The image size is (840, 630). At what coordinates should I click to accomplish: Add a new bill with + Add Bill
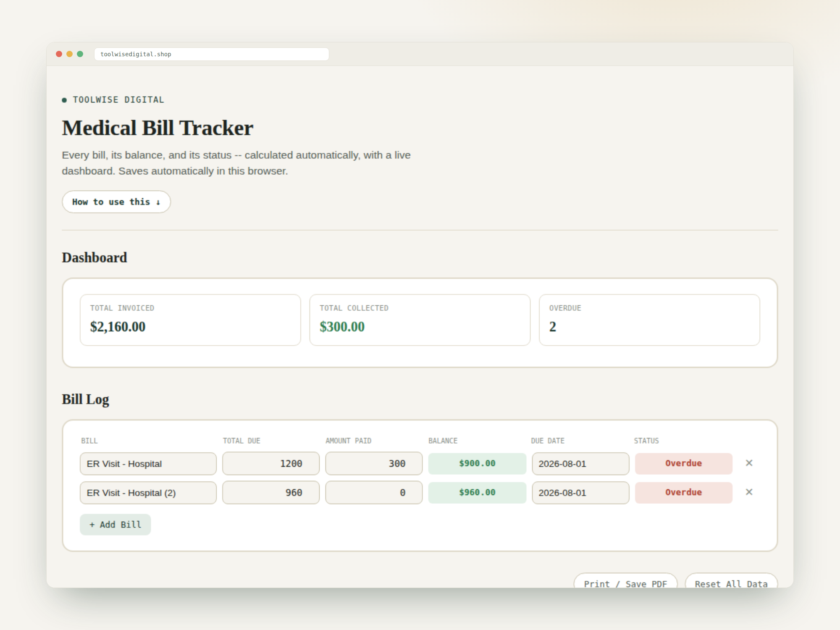coord(115,525)
